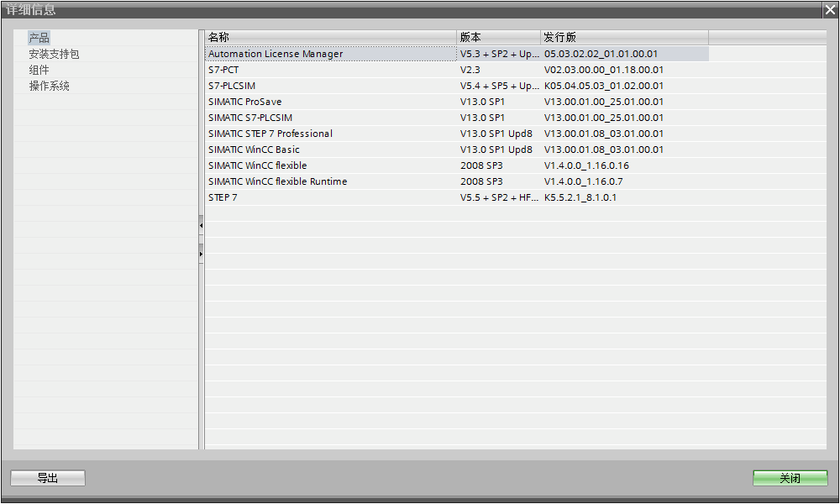The image size is (840, 504).
Task: Click version cell V5.4 + SP5 + Up...
Action: pos(498,86)
